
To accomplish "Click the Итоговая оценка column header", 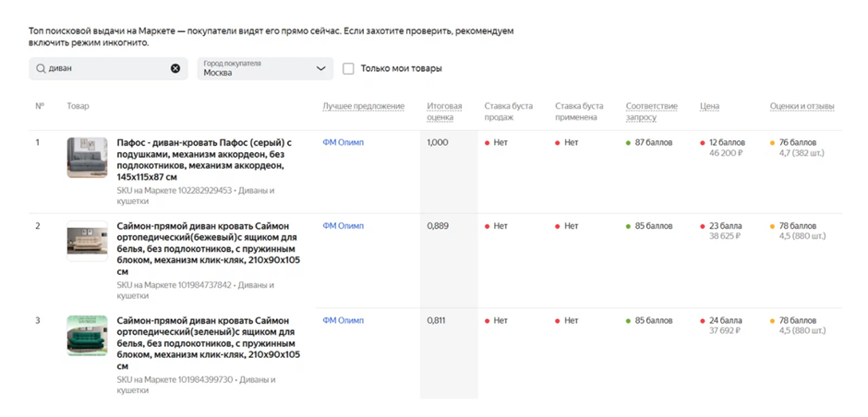I will (444, 111).
